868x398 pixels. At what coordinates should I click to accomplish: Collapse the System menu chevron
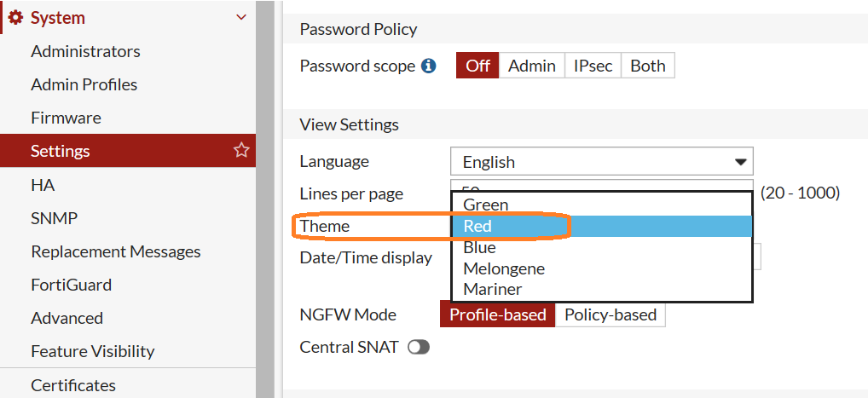click(241, 18)
